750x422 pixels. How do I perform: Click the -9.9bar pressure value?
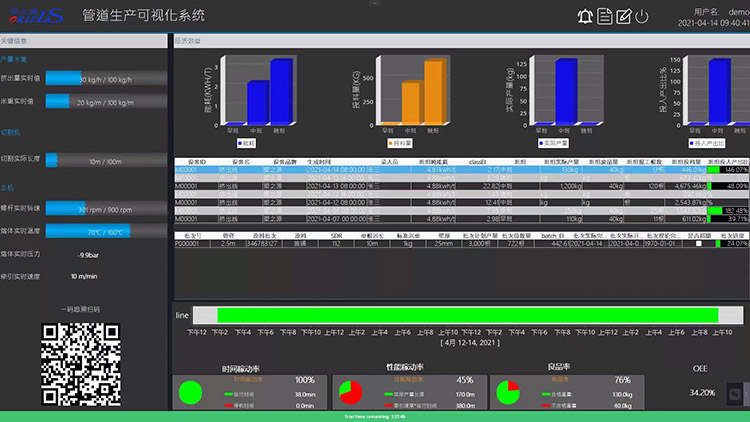(88, 255)
